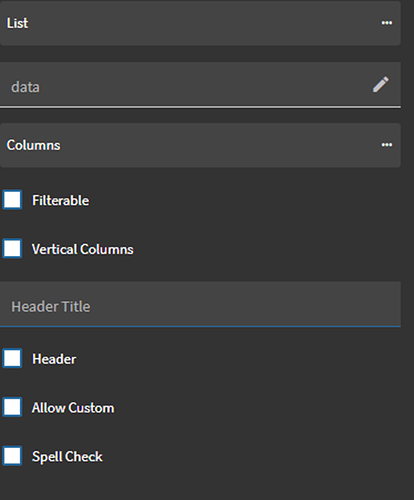Turn on the Spell Check checkbox
The height and width of the screenshot is (500, 414).
(12, 456)
